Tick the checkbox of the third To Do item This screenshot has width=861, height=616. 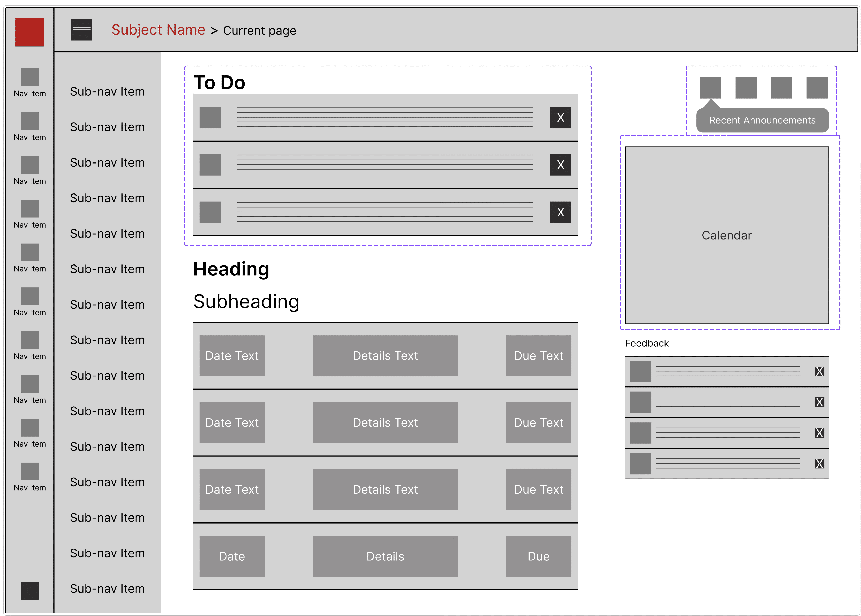coord(210,212)
